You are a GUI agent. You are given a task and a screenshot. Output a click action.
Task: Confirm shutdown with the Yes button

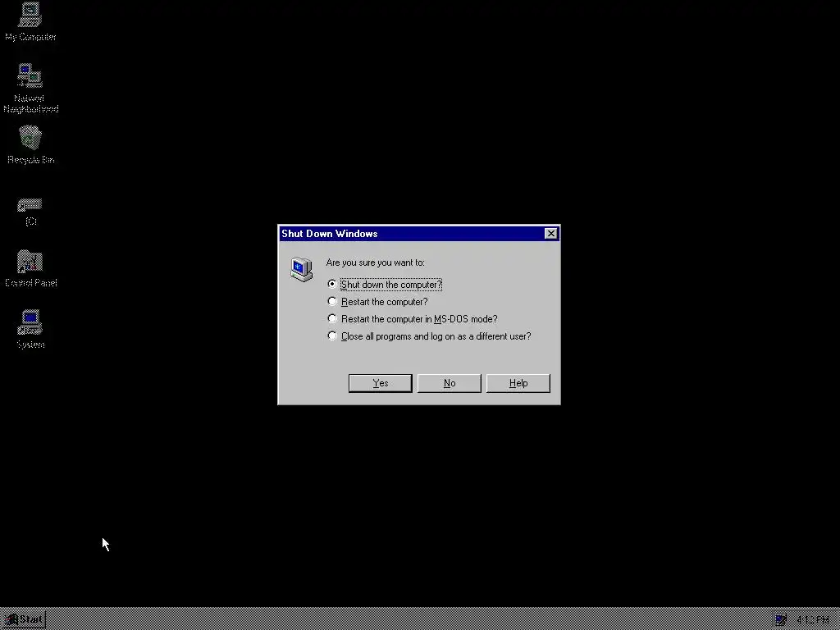pyautogui.click(x=381, y=383)
